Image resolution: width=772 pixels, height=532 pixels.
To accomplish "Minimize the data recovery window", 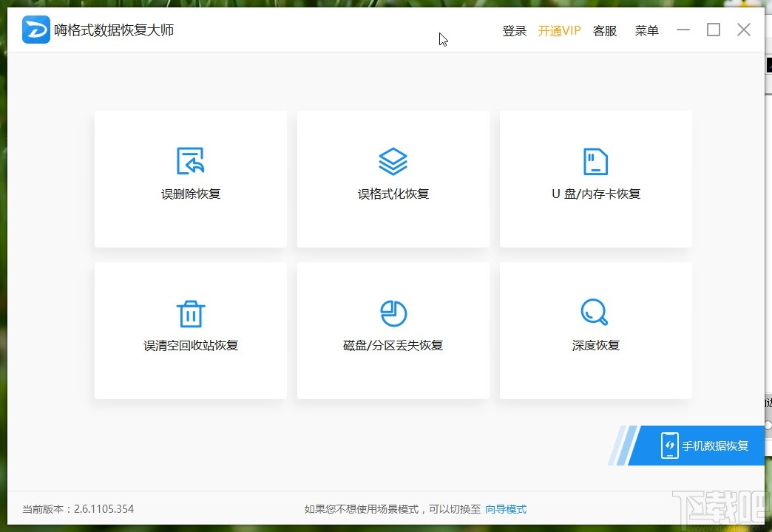I will click(x=683, y=30).
